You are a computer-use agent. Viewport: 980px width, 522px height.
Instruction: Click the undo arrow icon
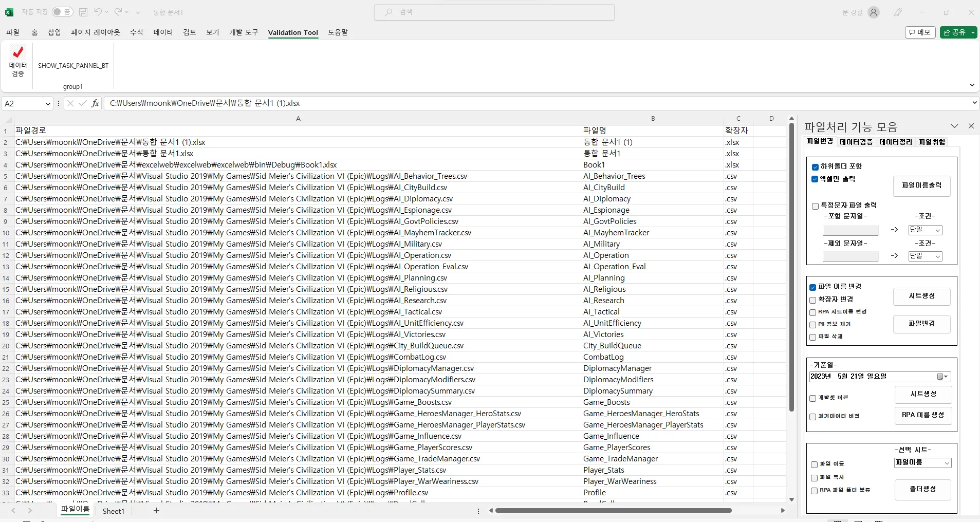click(x=98, y=12)
